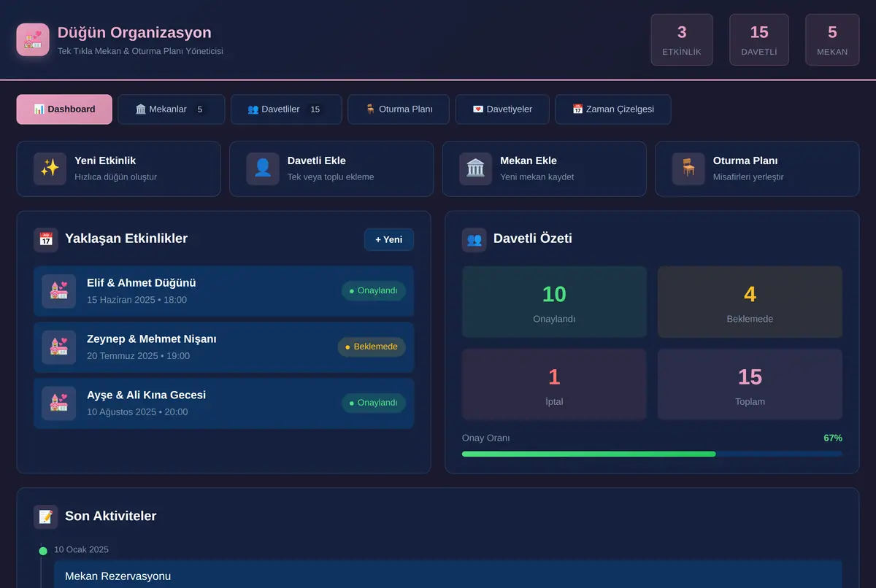Switch to the Mekanlar tab
Image resolution: width=876 pixels, height=588 pixels.
171,109
